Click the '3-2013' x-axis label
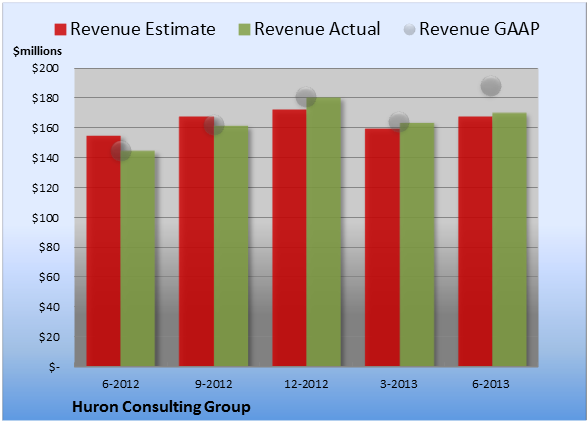This screenshot has height=422, width=588. (x=399, y=384)
